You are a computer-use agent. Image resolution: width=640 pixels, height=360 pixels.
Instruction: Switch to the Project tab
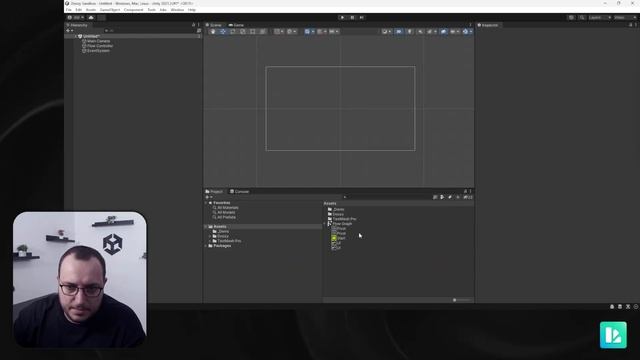coord(214,191)
